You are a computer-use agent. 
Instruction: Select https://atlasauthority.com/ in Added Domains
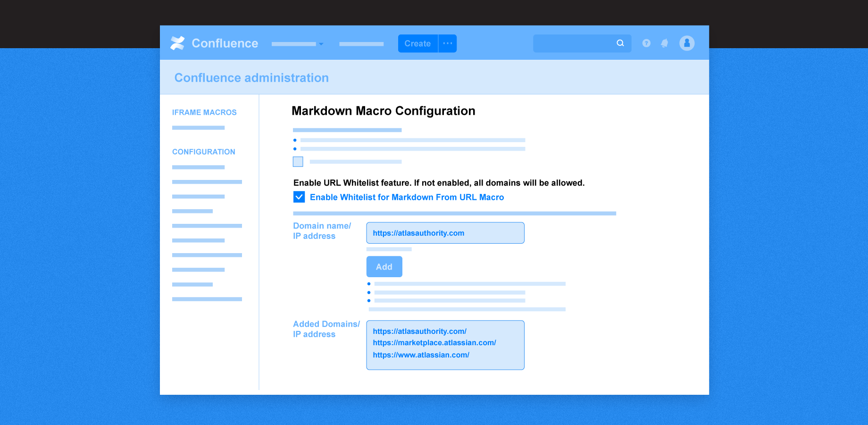tap(420, 331)
